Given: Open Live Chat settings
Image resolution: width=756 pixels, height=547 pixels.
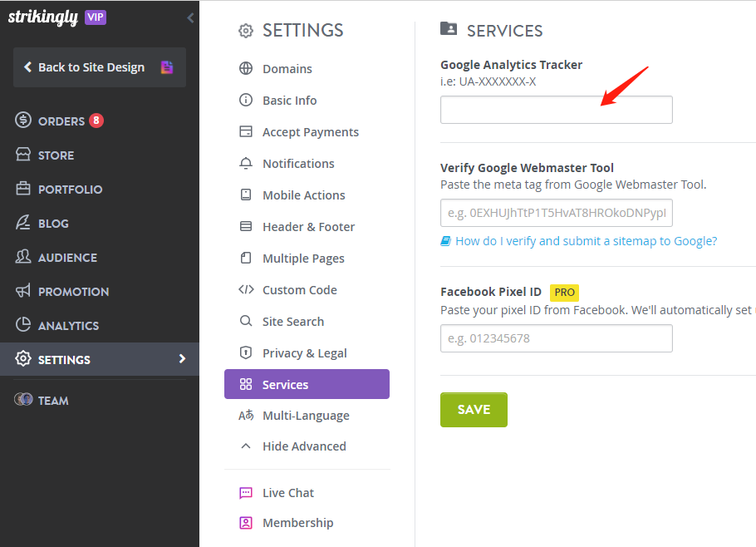Looking at the screenshot, I should point(287,493).
